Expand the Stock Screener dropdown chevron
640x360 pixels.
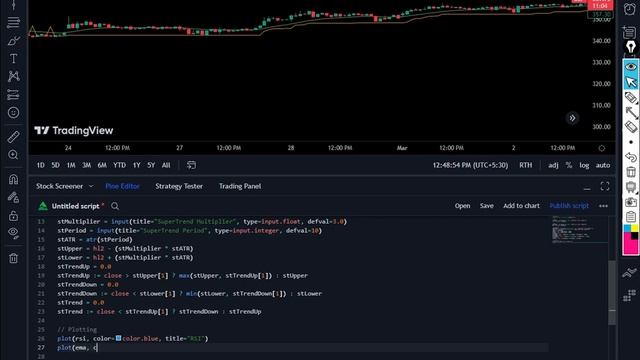tap(91, 186)
